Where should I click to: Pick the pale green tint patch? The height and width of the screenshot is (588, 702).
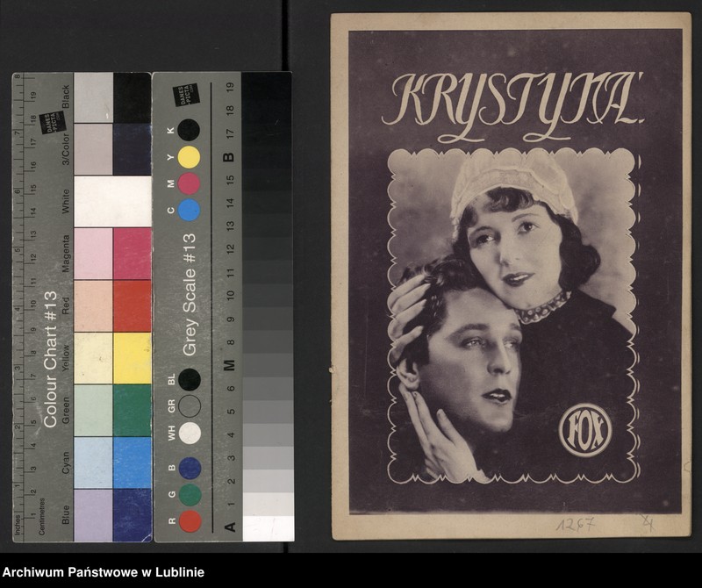93,410
